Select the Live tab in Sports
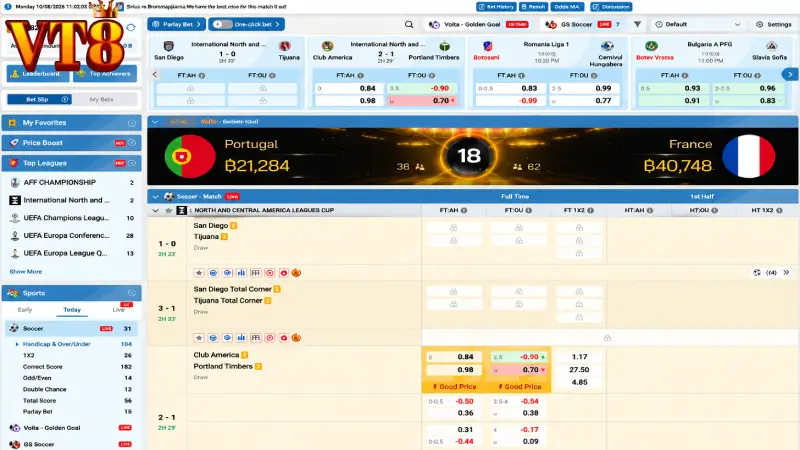Viewport: 800px width, 450px height. [119, 310]
